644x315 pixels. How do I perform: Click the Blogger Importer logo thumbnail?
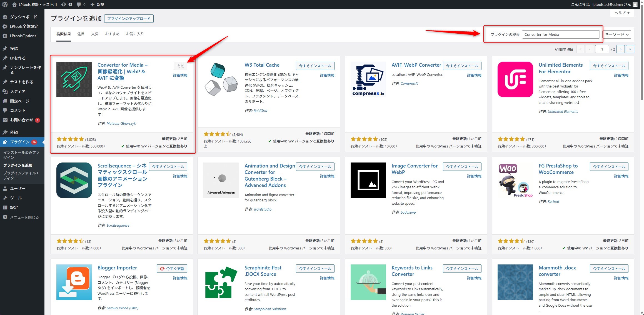click(74, 282)
